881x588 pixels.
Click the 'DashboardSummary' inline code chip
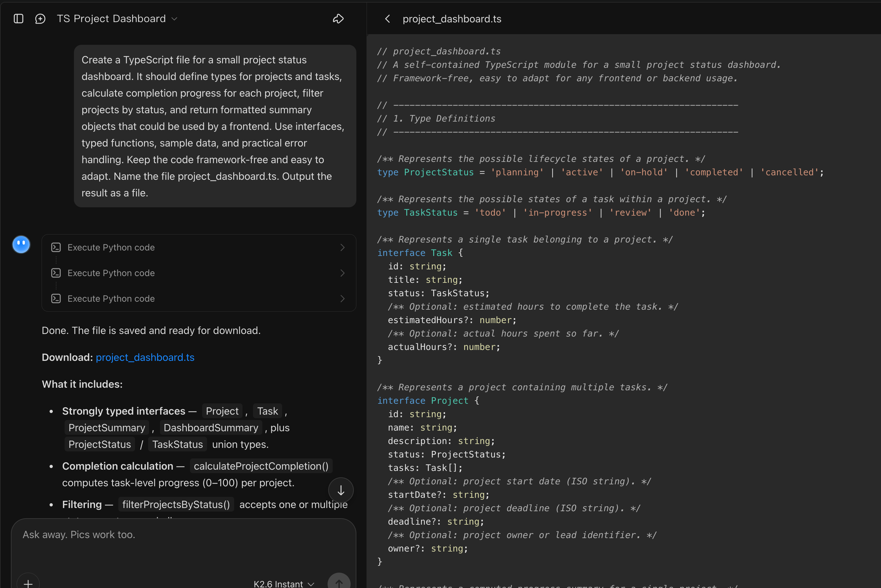coord(211,427)
